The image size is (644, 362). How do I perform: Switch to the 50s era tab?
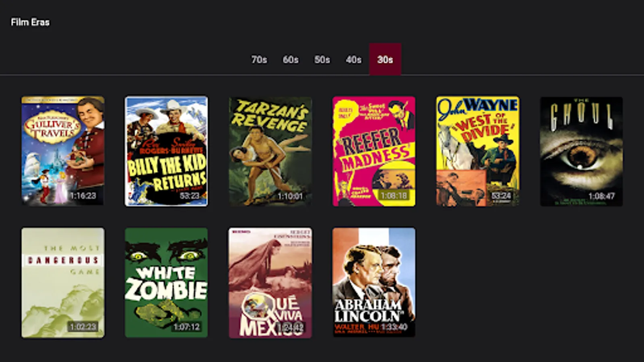tap(322, 60)
